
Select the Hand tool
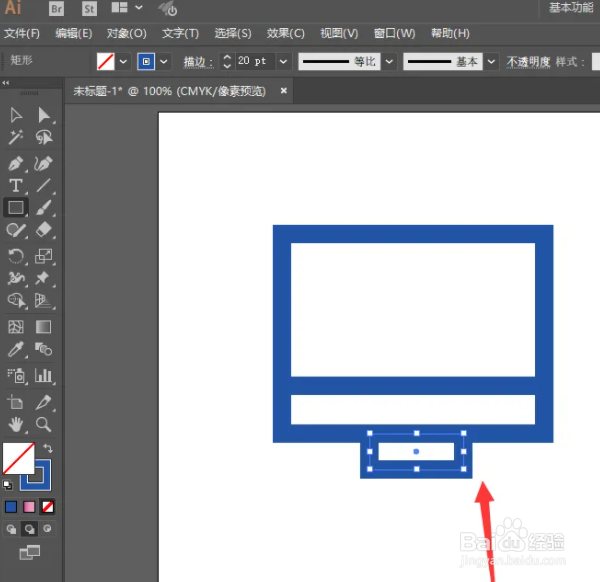point(16,424)
